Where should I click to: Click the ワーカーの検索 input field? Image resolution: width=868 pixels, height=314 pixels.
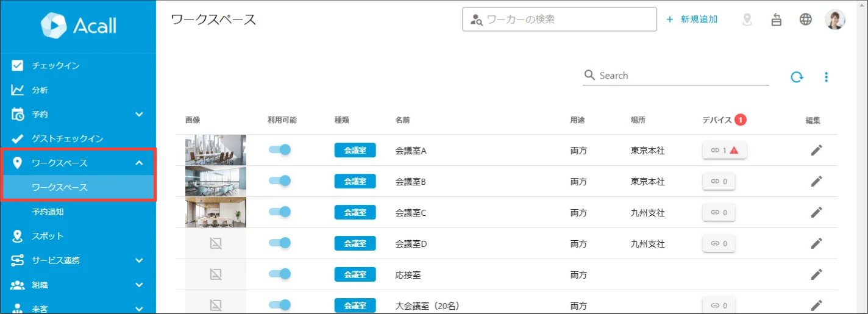pos(560,19)
